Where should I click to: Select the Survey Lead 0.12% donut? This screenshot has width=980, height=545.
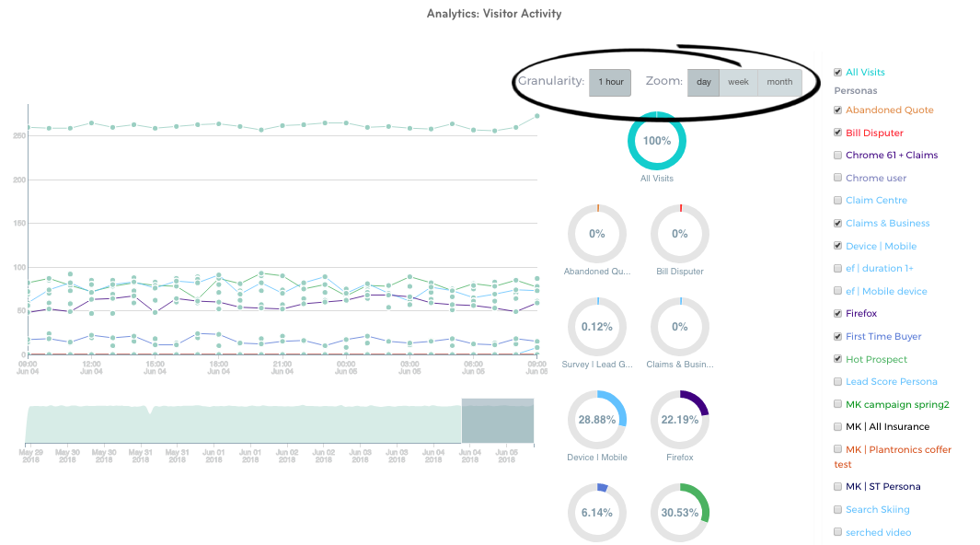click(597, 327)
